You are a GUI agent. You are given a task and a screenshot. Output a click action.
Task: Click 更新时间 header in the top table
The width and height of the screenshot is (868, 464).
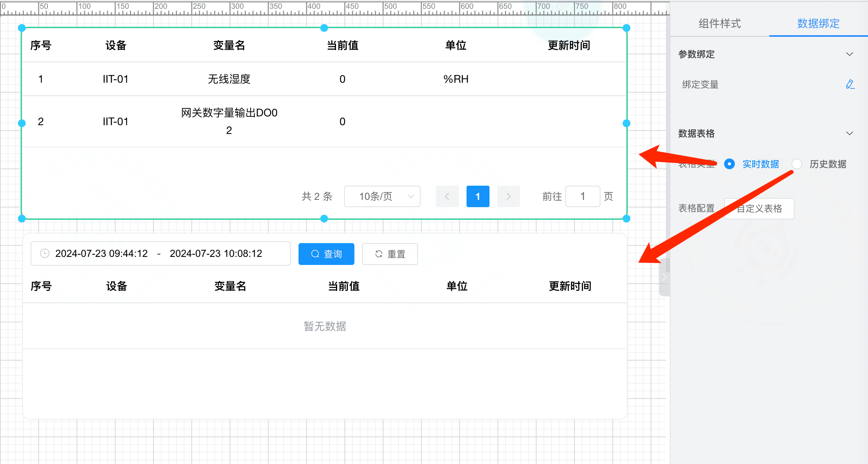(x=569, y=46)
